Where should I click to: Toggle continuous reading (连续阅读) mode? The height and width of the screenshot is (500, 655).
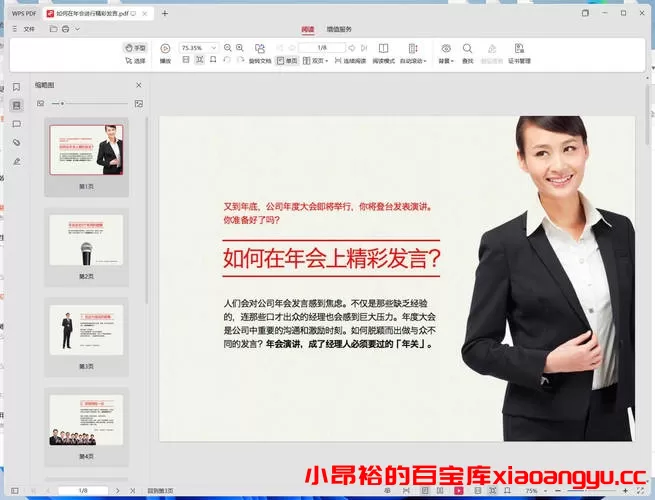tap(350, 61)
